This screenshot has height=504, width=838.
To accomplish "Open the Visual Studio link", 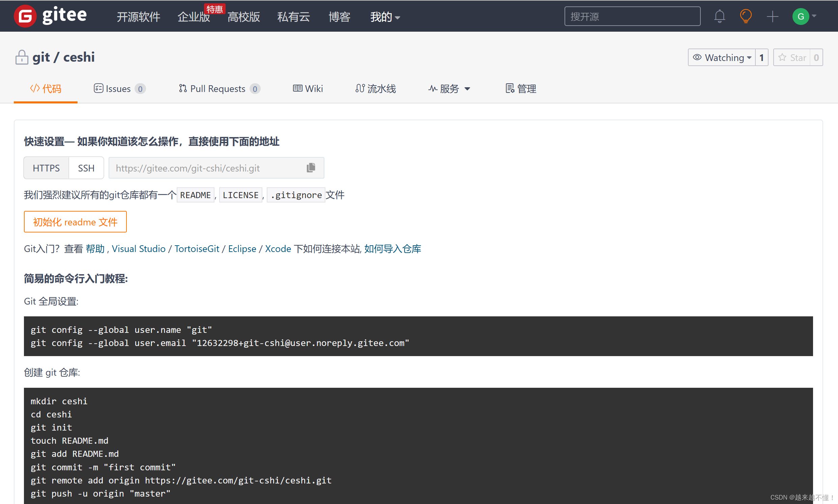I will (x=139, y=249).
